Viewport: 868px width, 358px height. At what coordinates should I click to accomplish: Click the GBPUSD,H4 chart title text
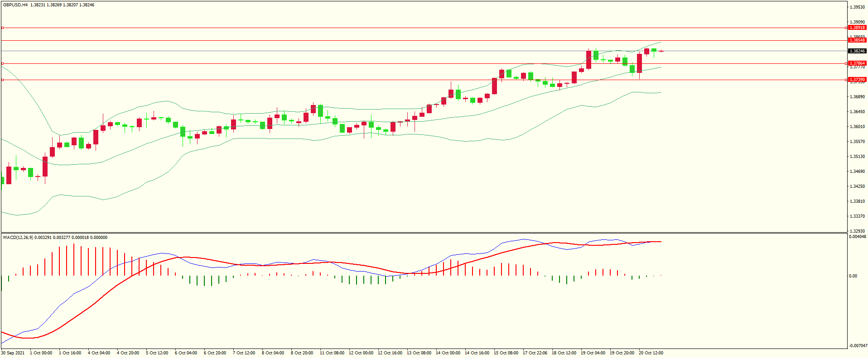point(15,5)
